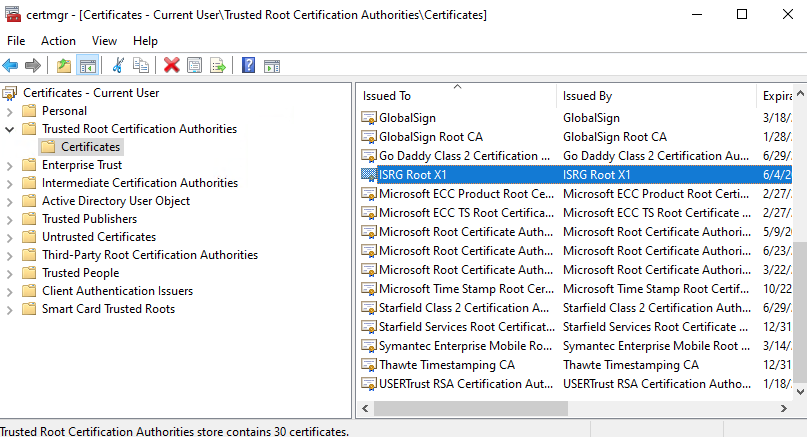The image size is (807, 437).
Task: Expand the Personal tree node
Action: (x=9, y=111)
